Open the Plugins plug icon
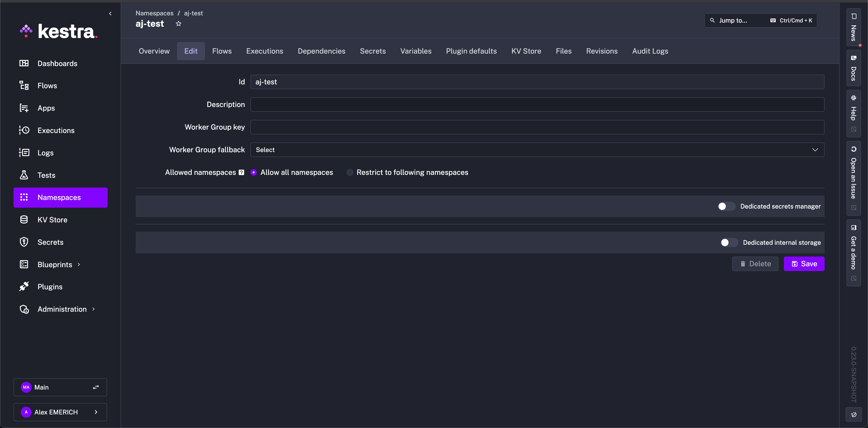Viewport: 868px width, 428px height. 24,287
